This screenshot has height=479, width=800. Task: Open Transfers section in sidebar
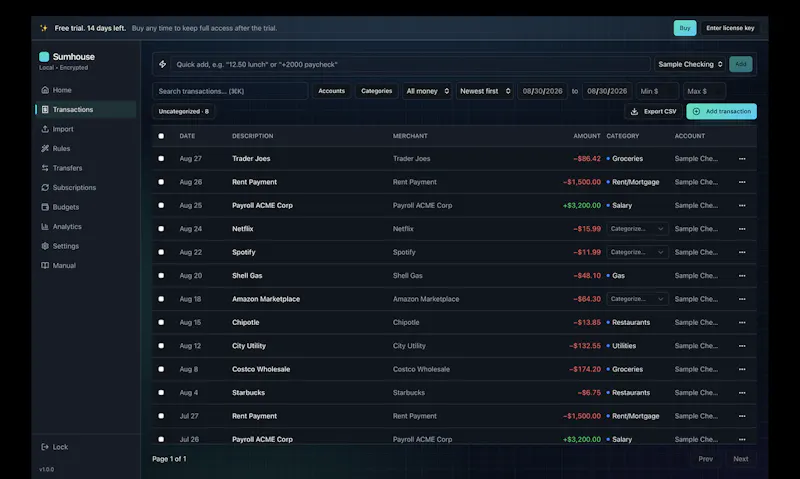[86, 168]
